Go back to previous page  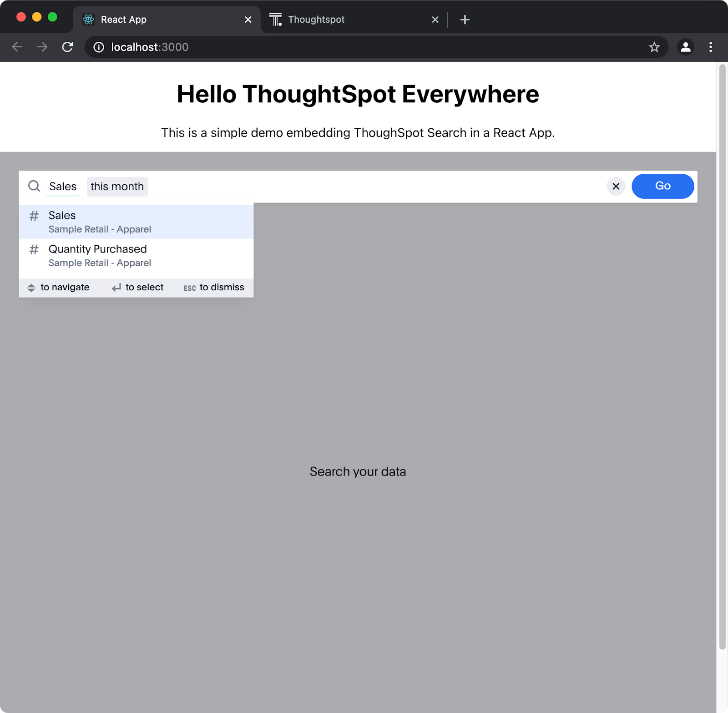17,47
